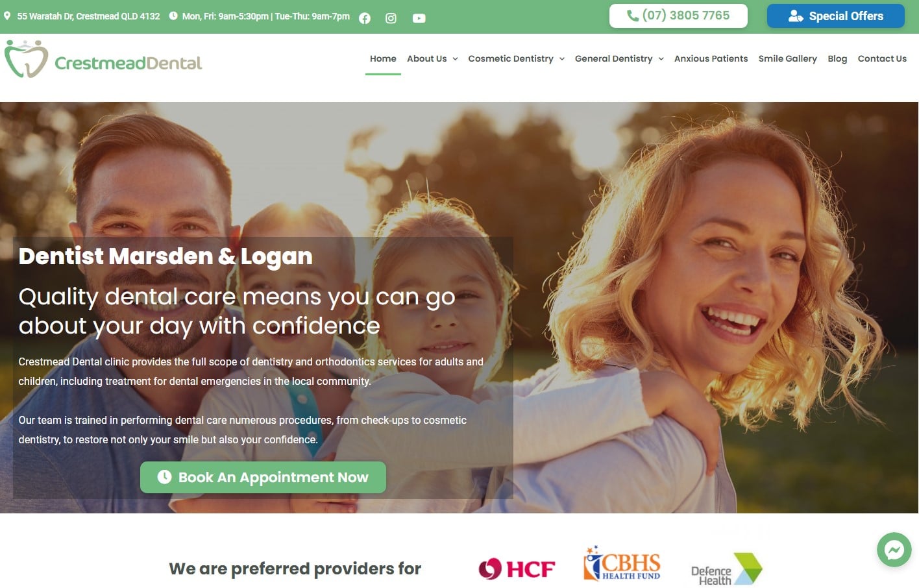Click Book An Appointment Now button

[x=263, y=477]
